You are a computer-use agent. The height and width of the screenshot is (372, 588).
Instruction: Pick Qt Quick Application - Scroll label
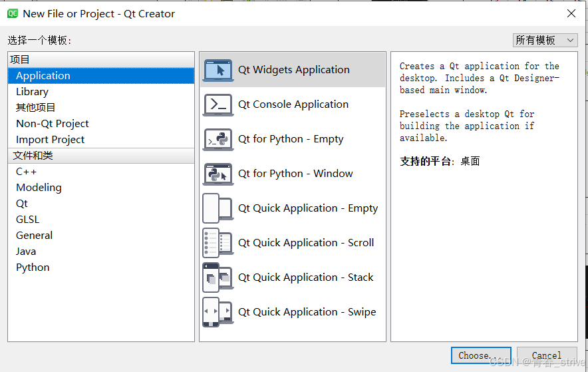pyautogui.click(x=306, y=243)
